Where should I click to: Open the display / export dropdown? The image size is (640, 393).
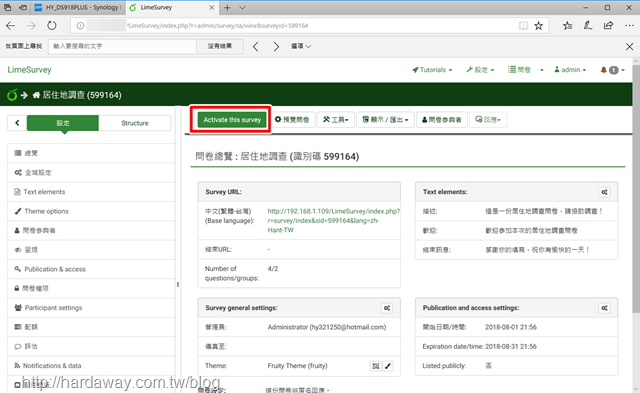pyautogui.click(x=385, y=120)
